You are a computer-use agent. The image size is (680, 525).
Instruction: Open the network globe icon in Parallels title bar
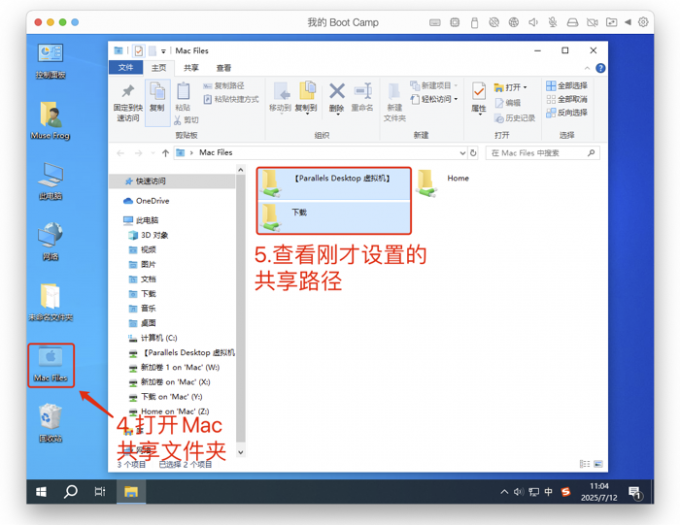(x=513, y=23)
